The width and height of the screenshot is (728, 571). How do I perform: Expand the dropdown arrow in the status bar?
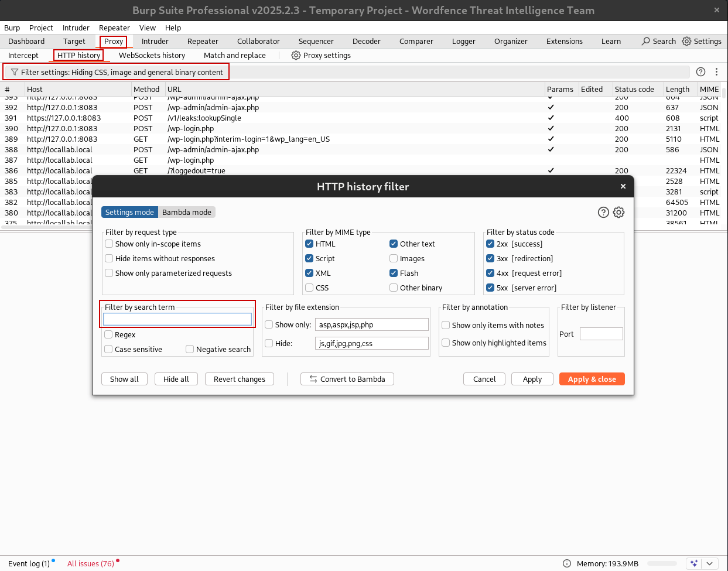coord(710,563)
